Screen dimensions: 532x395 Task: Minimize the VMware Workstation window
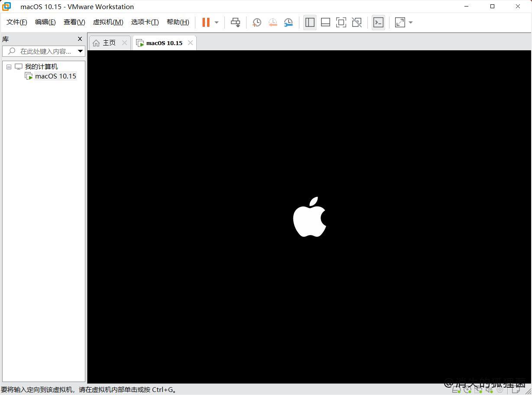467,7
